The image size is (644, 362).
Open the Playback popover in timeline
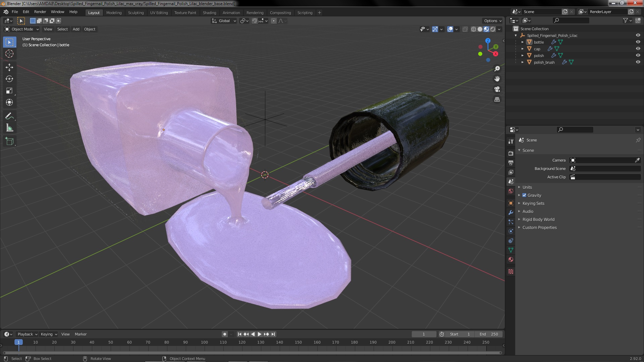[x=27, y=334]
